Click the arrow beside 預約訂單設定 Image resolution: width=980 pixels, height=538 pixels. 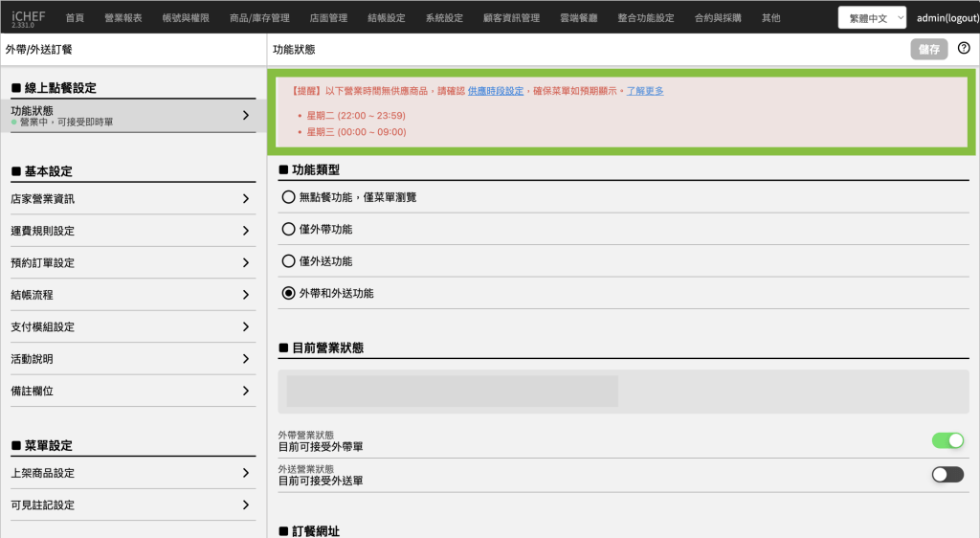(x=246, y=263)
